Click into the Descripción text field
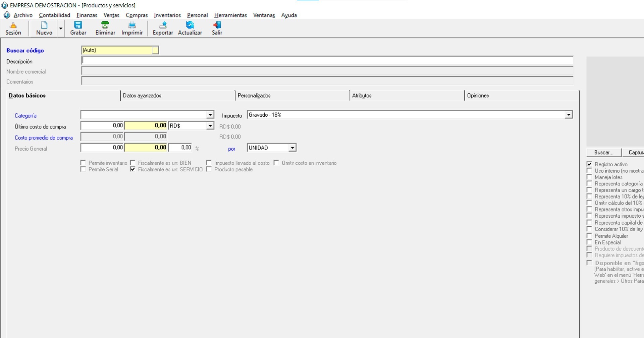644x338 pixels. coord(327,61)
